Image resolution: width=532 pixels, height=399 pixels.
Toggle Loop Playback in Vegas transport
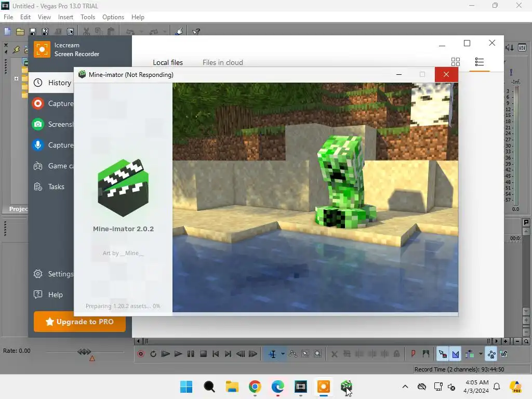coord(153,354)
